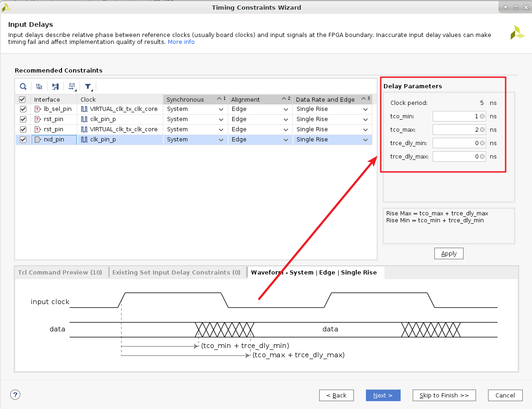Click the More info link in the description
Viewport: 532px width, 409px height.
[181, 42]
